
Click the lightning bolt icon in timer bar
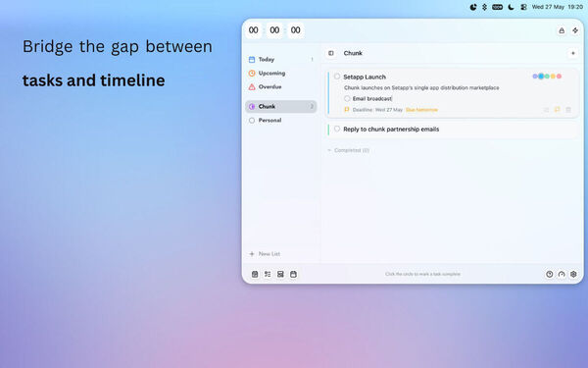pos(575,30)
